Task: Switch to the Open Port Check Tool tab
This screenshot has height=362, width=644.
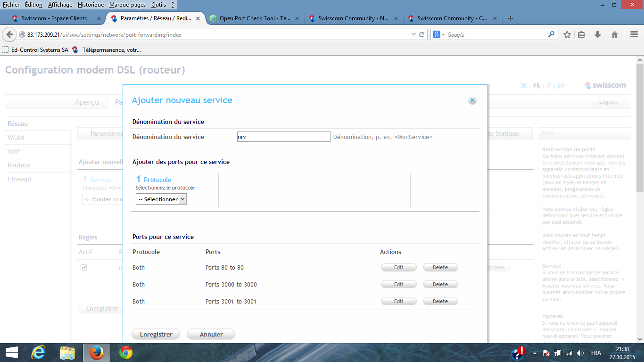Action: 255,18
